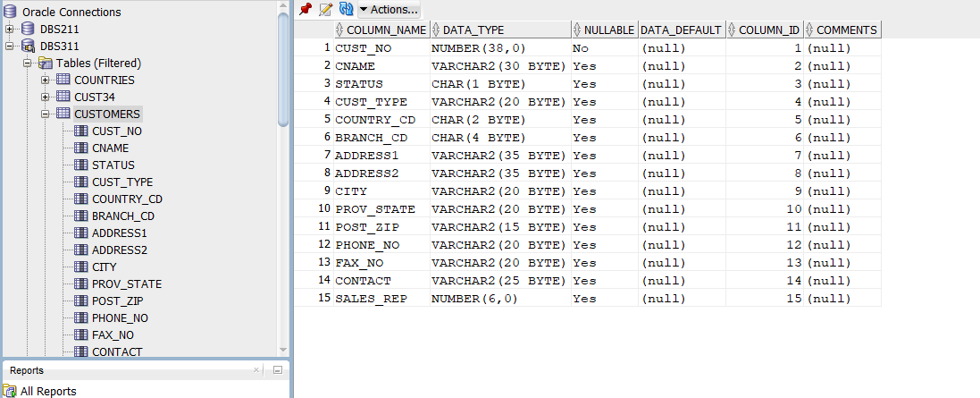Click VARCHAR2(15 BYTE) data type cell
Viewport: 980px width, 398px height.
pos(500,227)
